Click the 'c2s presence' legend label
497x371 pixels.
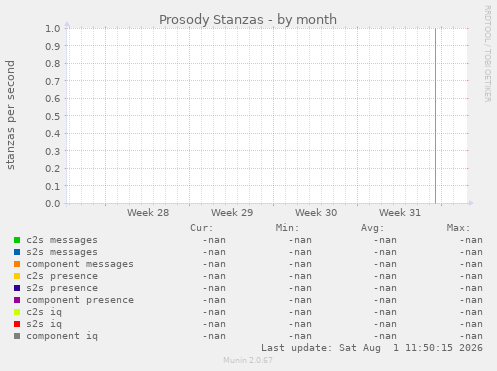tap(62, 276)
